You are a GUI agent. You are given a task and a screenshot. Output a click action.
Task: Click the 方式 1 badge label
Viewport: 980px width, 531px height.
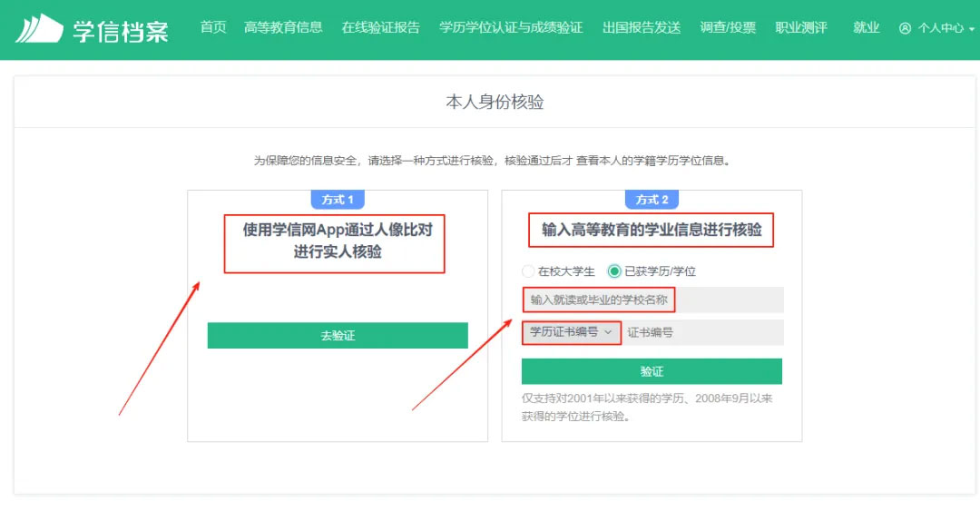point(338,200)
